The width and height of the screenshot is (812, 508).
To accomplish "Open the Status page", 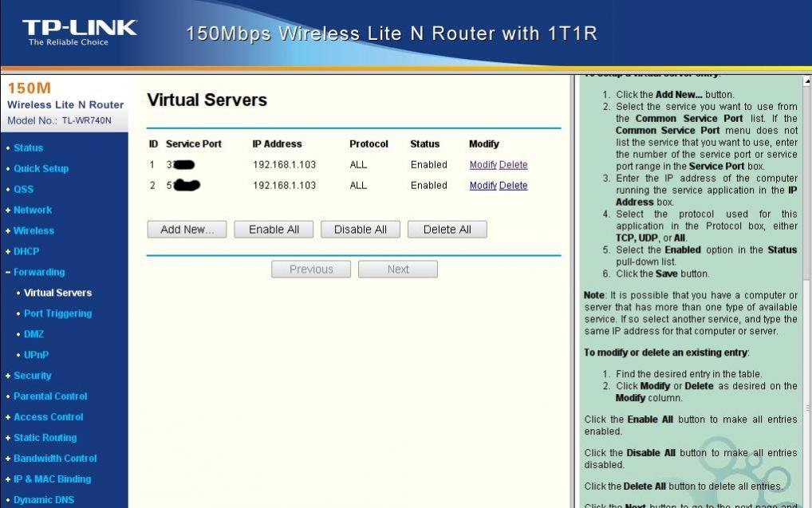I will pos(28,148).
